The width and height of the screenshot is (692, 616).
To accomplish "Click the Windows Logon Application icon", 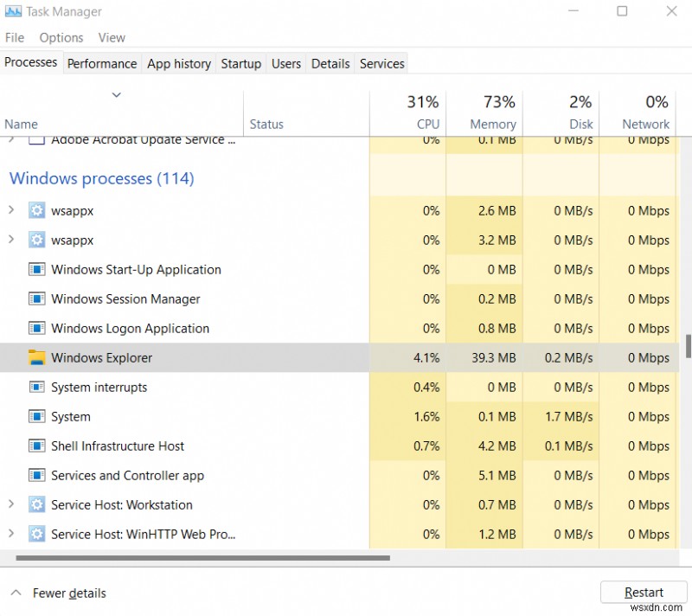I will [x=36, y=328].
